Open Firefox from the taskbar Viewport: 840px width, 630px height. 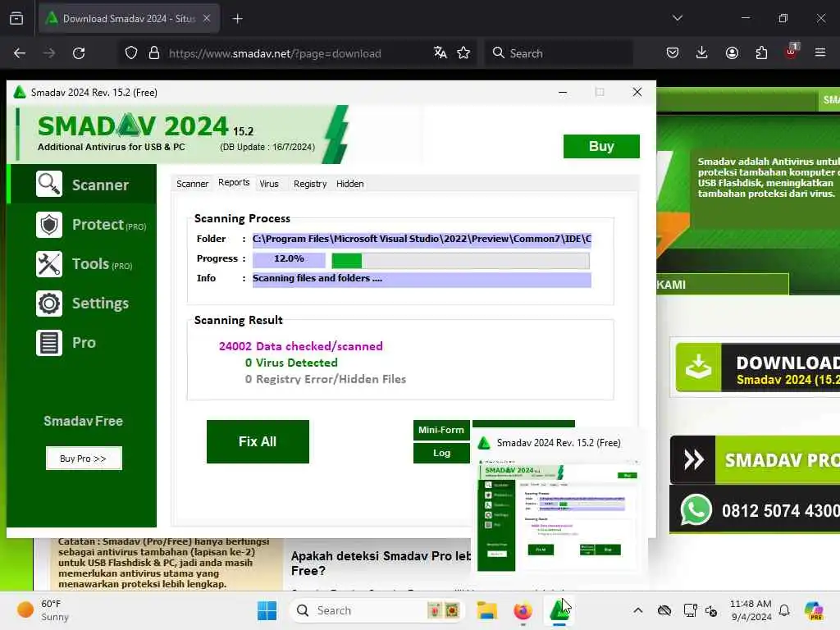523,610
